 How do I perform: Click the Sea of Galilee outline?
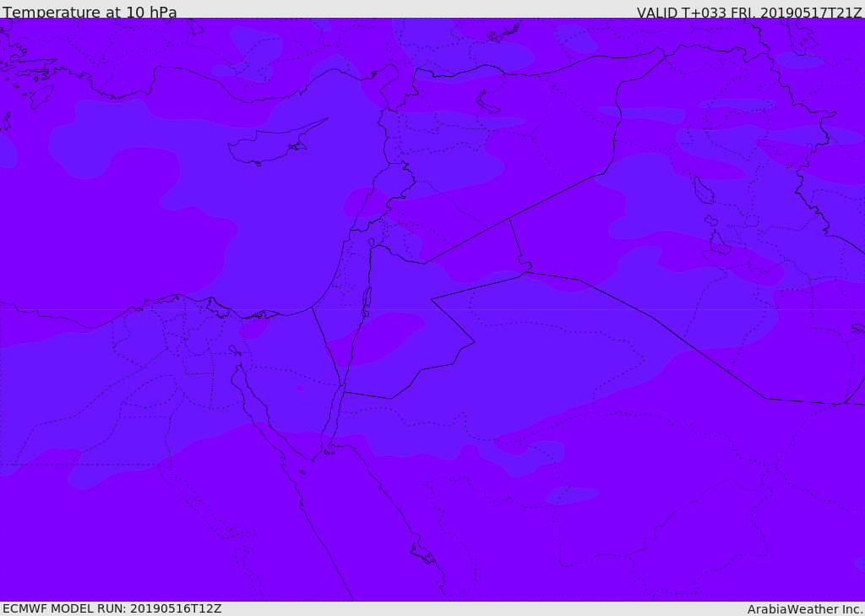372,243
